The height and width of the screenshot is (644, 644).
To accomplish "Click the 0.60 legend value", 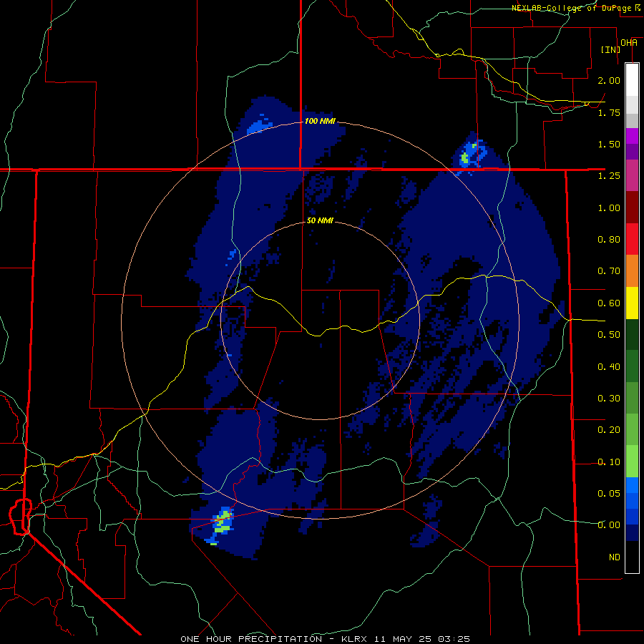I will point(609,303).
